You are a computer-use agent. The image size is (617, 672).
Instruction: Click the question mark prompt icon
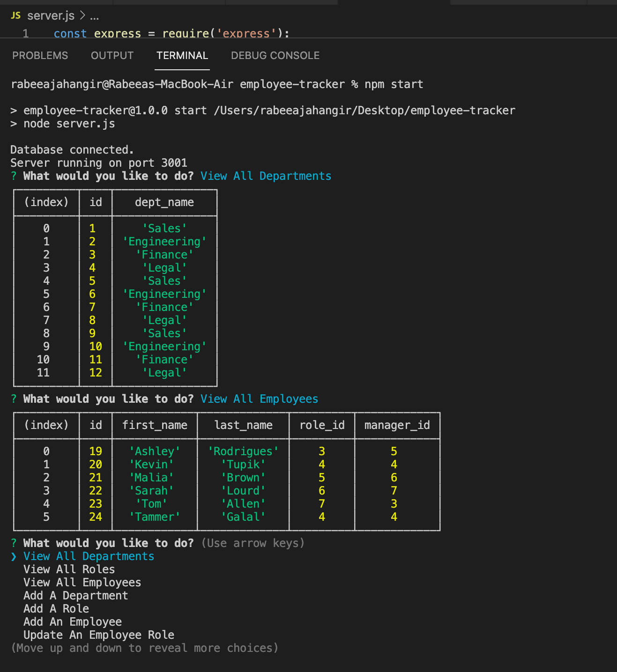(14, 543)
